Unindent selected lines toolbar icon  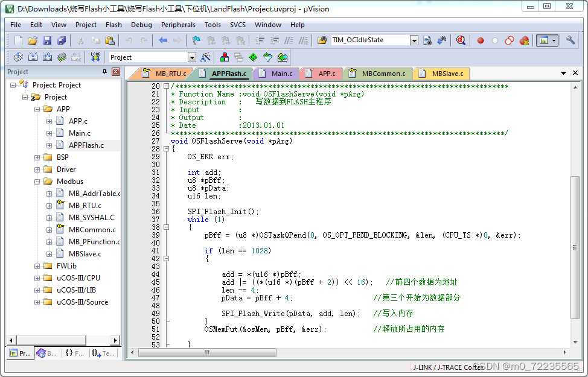(275, 40)
